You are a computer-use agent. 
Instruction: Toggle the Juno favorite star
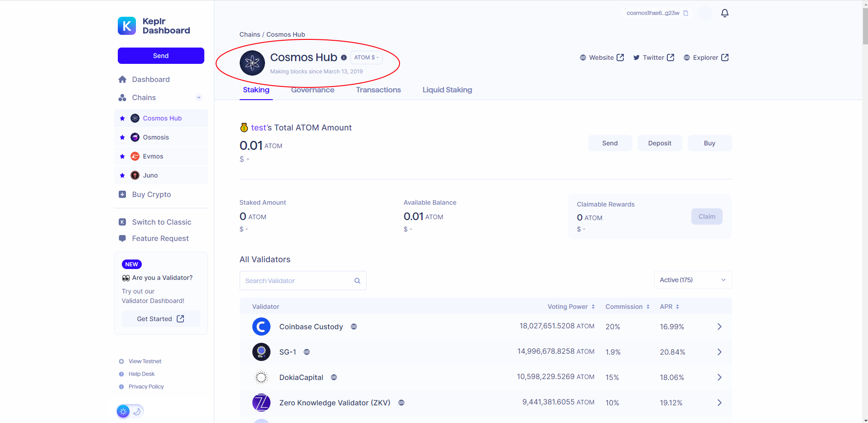point(122,175)
